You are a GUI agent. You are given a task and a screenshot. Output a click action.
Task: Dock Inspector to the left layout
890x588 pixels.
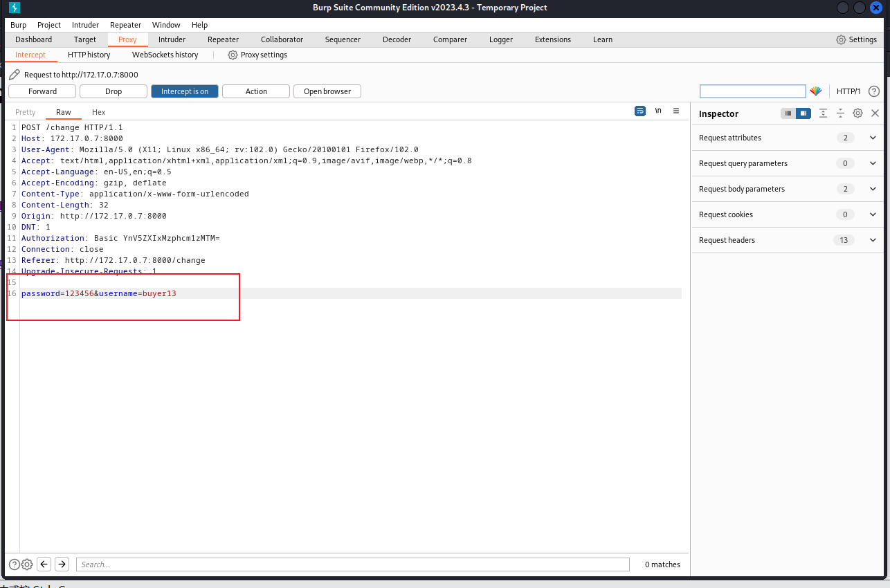788,113
